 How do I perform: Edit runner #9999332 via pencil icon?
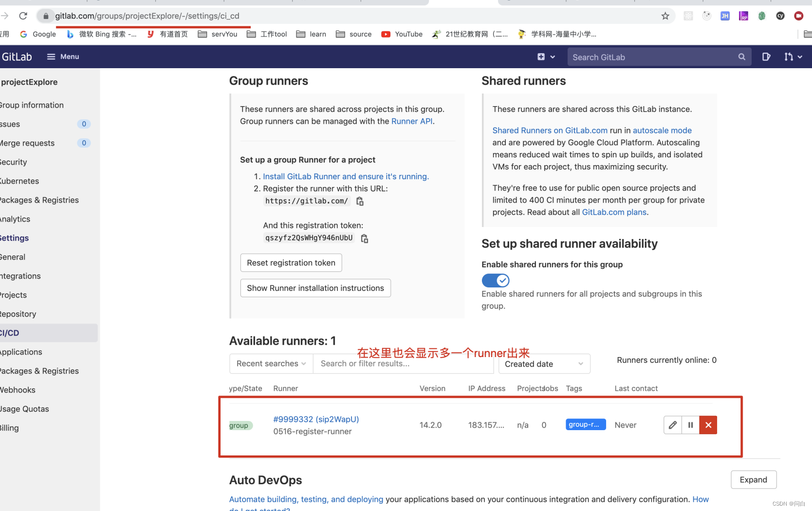pyautogui.click(x=672, y=425)
